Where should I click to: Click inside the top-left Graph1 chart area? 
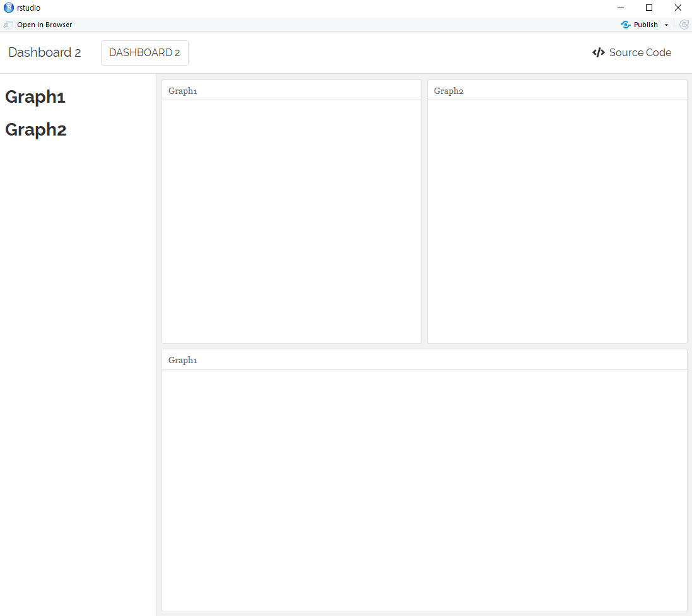point(291,221)
